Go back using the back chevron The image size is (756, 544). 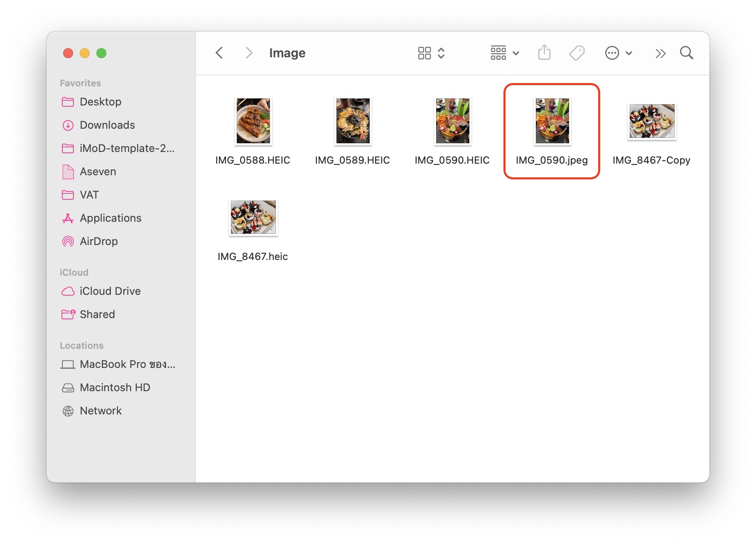tap(219, 53)
